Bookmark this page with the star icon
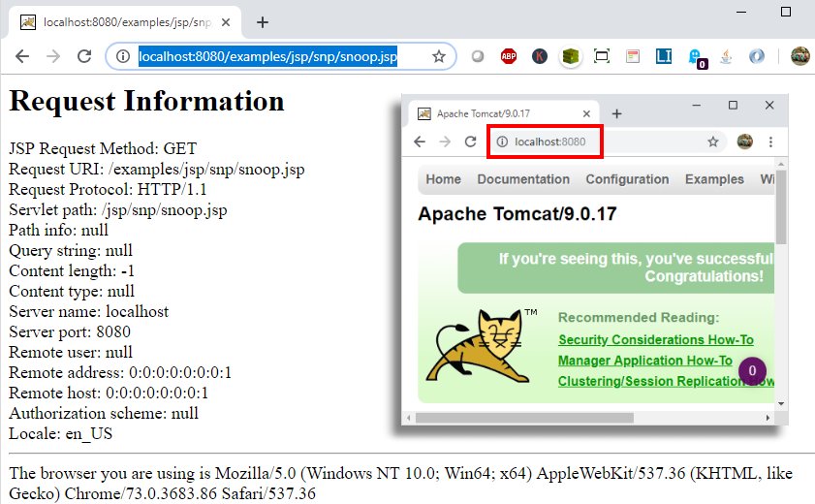The image size is (815, 504). (x=439, y=57)
